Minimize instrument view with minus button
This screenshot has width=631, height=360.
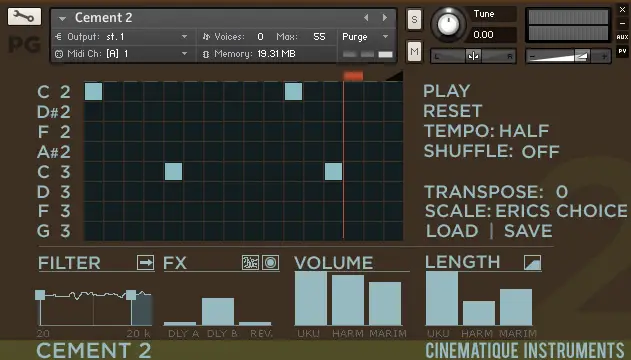click(622, 24)
